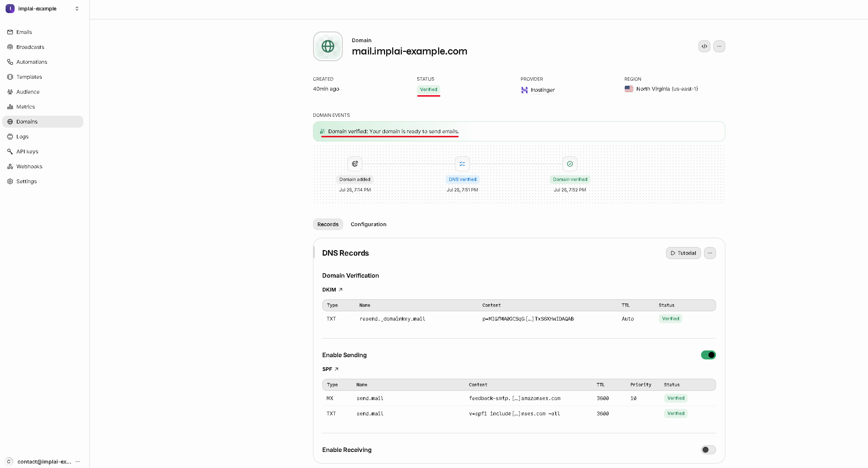Go to Automations in the sidebar
Viewport: 868px width, 468px height.
point(43,62)
